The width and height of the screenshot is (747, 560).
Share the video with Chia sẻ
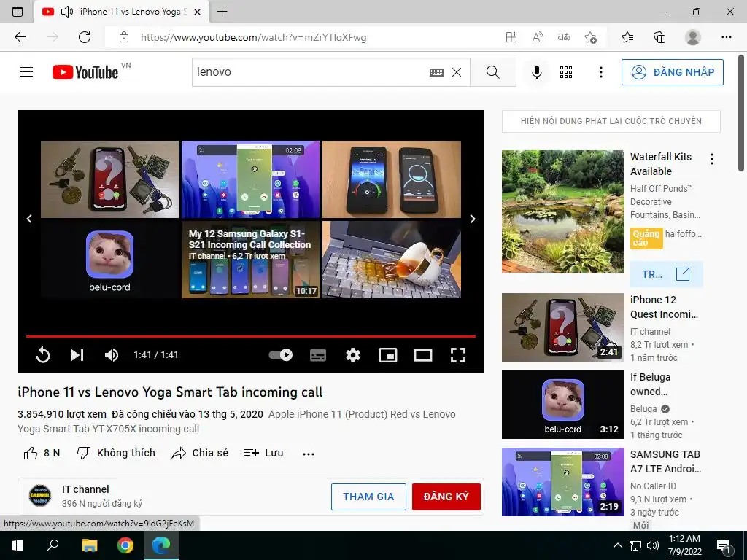tap(200, 454)
